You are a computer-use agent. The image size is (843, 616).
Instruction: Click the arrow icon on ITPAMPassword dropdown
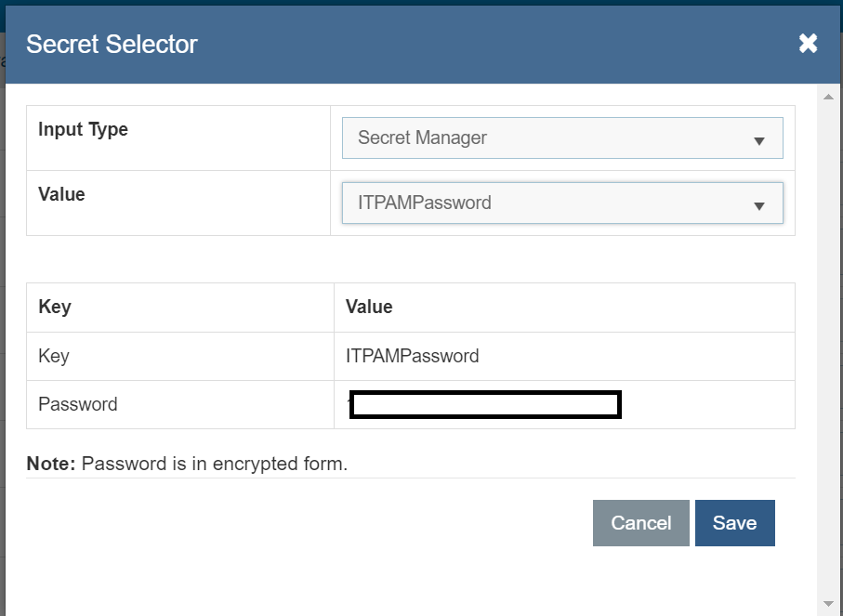(x=758, y=206)
